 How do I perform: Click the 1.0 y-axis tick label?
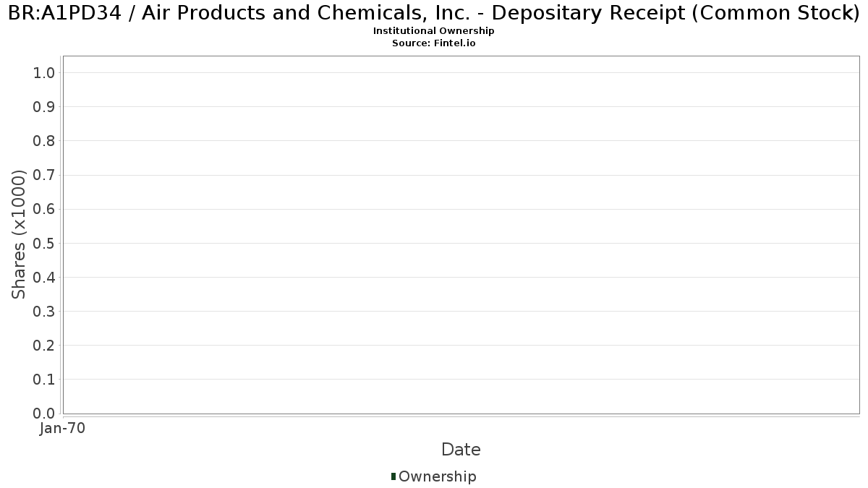point(44,72)
